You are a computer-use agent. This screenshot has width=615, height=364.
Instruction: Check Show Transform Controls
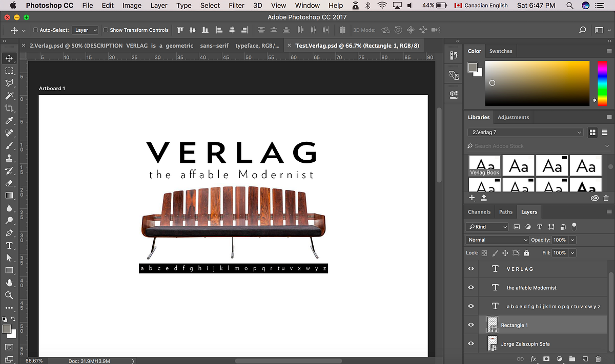[106, 30]
